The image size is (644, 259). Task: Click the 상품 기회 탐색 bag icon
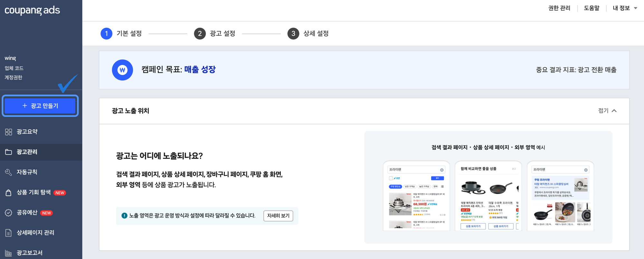[x=9, y=193]
